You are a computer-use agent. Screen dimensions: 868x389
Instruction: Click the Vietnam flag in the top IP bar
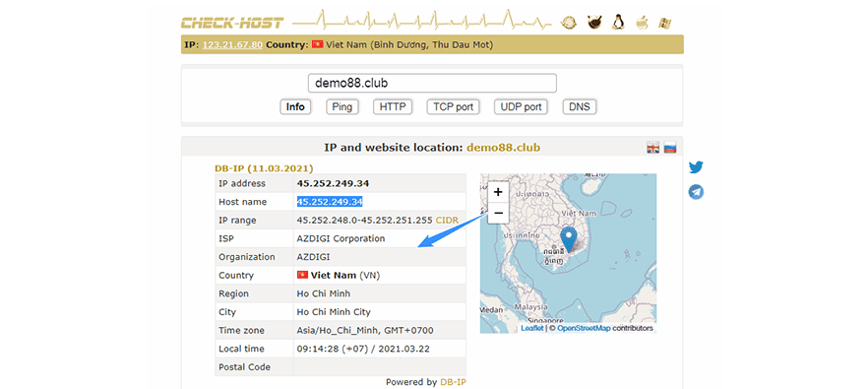[x=317, y=44]
